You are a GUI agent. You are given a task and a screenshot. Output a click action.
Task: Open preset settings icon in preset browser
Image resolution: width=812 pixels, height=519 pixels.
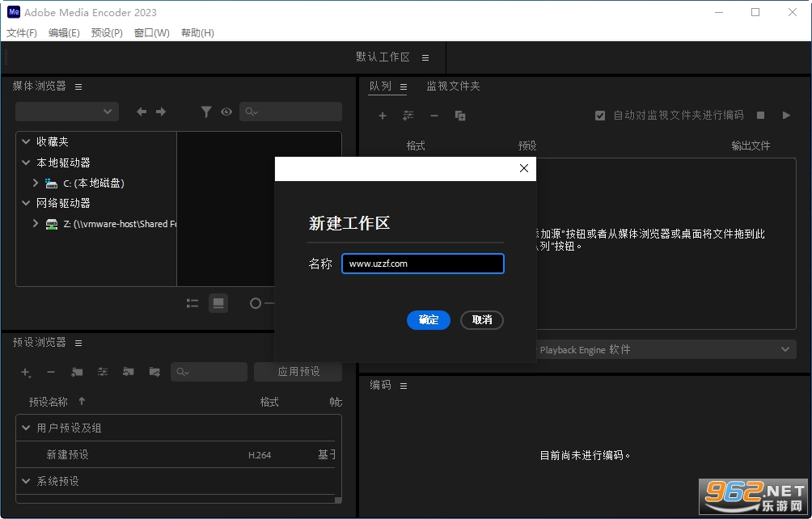pyautogui.click(x=103, y=372)
